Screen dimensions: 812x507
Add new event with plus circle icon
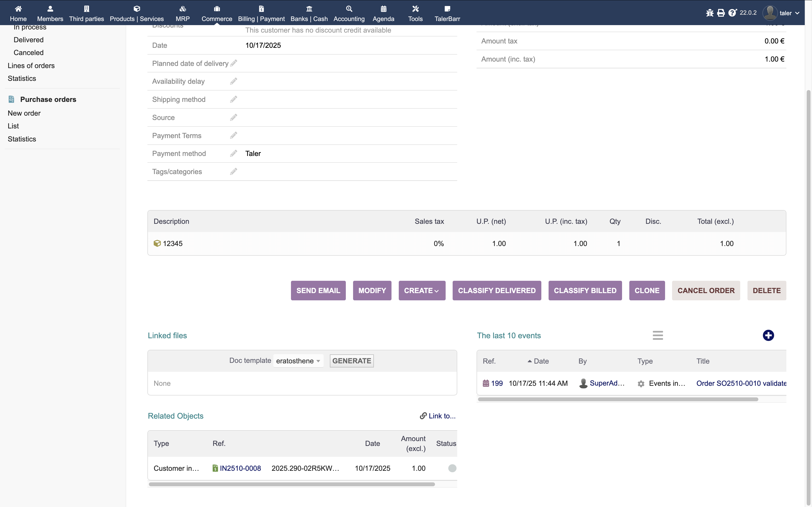click(x=768, y=335)
